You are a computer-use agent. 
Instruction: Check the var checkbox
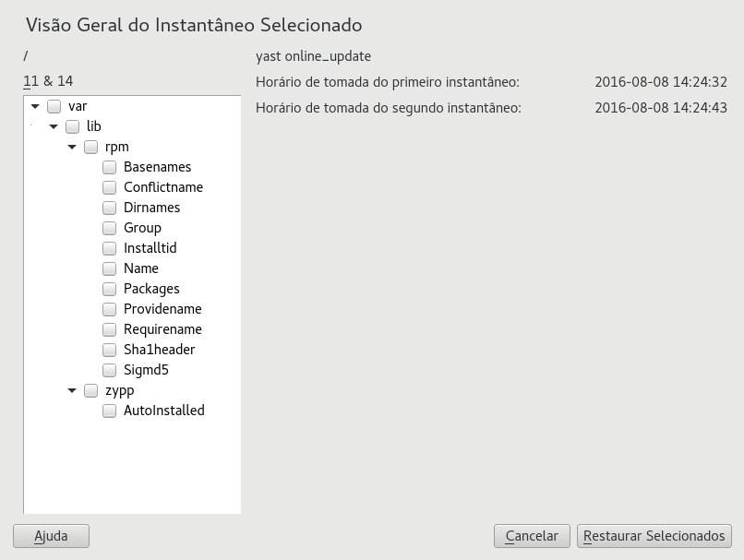[x=54, y=106]
